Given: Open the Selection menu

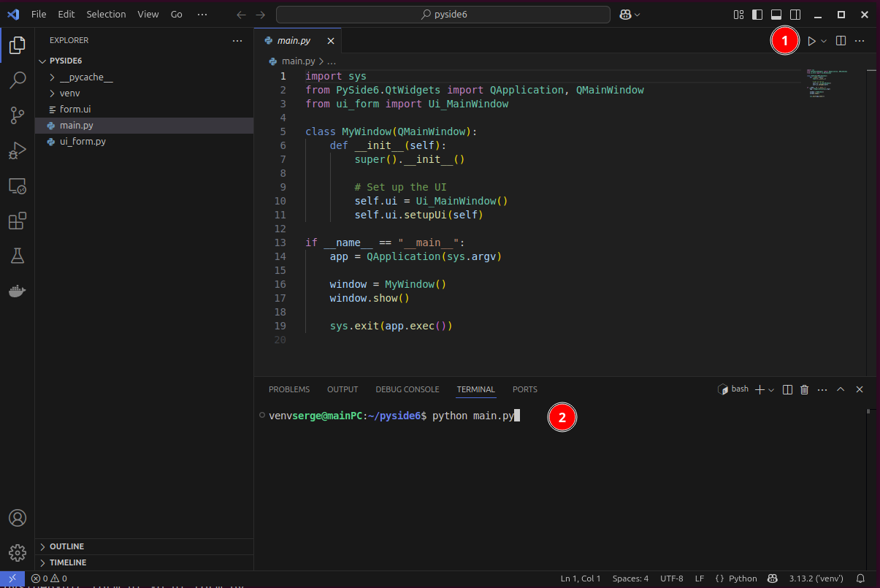Looking at the screenshot, I should tap(106, 15).
